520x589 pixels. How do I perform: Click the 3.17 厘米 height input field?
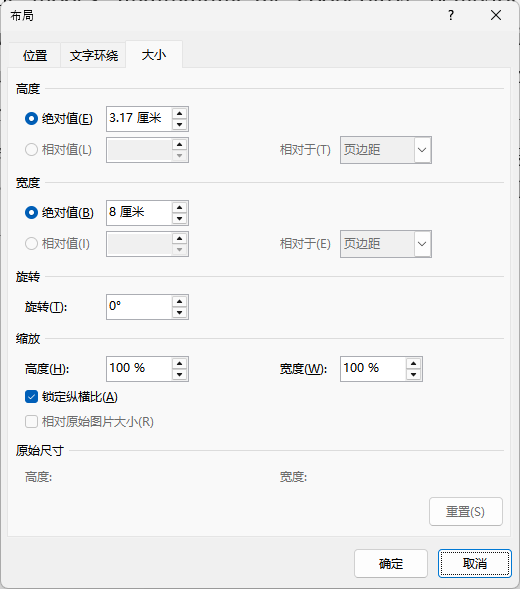click(139, 119)
